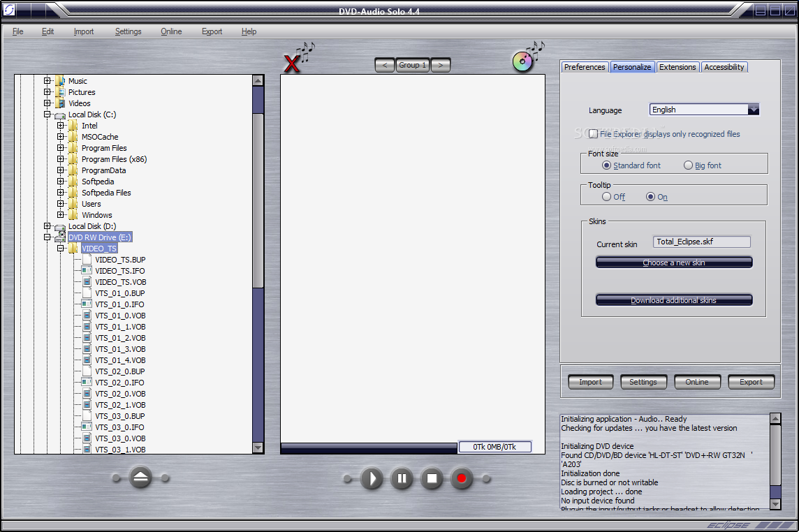Viewport: 799px width, 532px height.
Task: Collapse the VIDEO_TS folder node
Action: 60,249
